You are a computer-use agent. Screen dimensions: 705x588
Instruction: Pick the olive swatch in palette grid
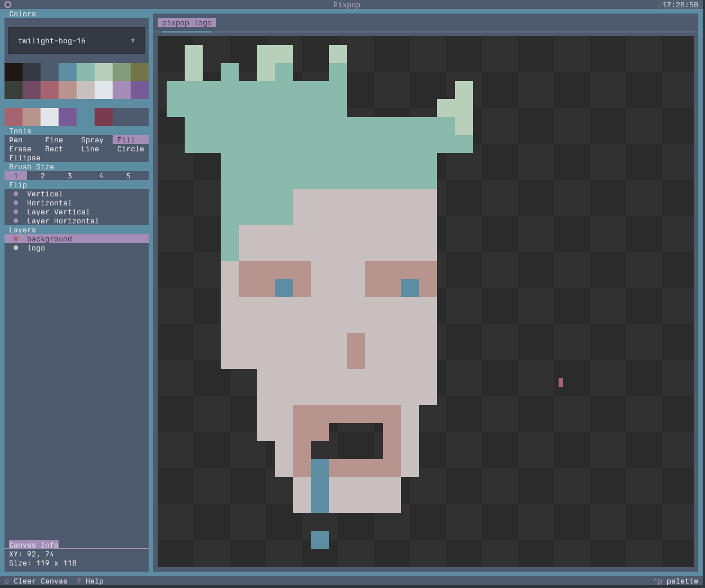pos(140,72)
